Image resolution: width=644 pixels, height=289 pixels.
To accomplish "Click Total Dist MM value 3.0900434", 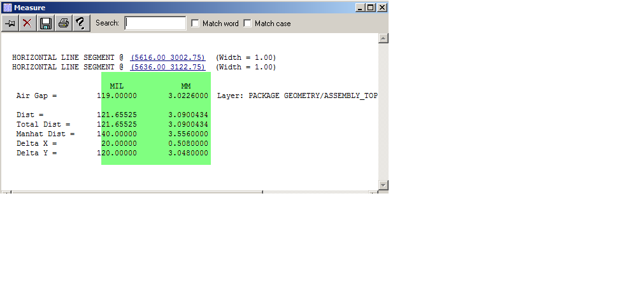I will click(x=188, y=124).
